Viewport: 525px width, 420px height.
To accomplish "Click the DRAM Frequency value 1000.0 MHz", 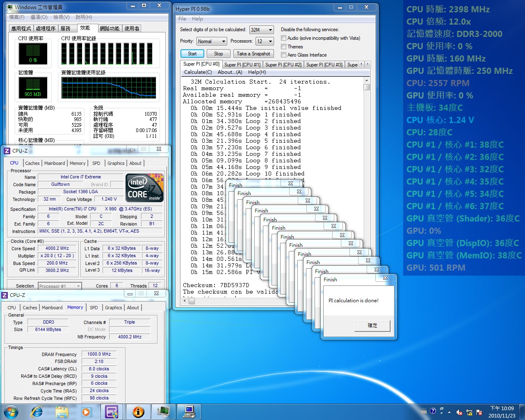I will 99,354.
